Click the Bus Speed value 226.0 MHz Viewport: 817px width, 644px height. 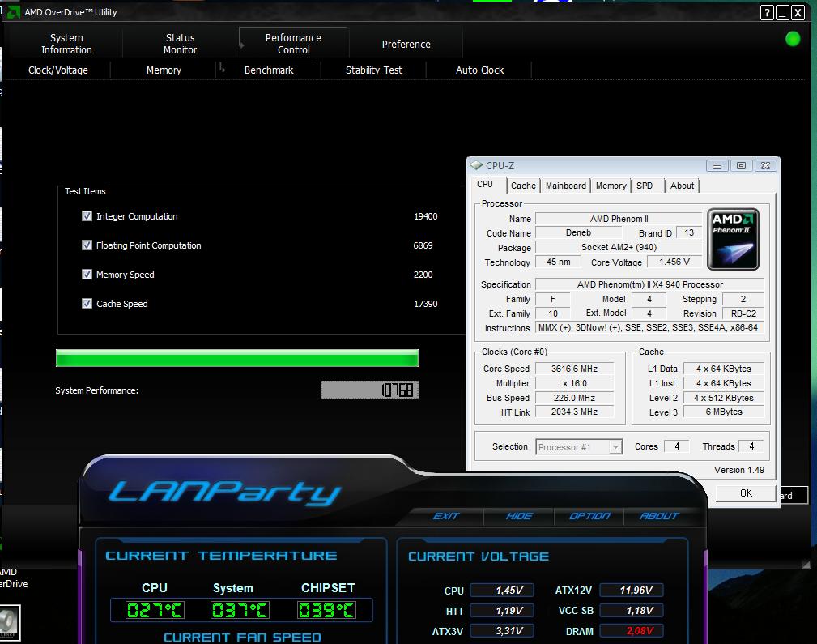click(574, 398)
